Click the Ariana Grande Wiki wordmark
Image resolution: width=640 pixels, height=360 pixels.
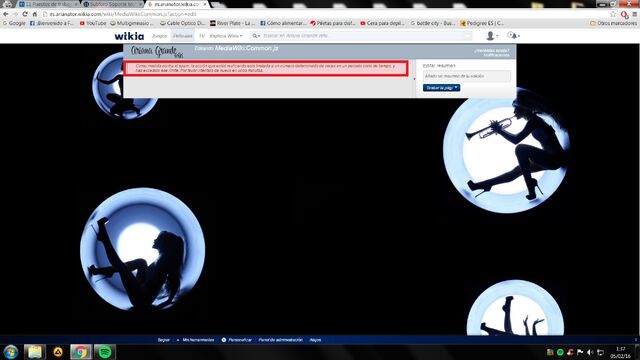tap(157, 52)
